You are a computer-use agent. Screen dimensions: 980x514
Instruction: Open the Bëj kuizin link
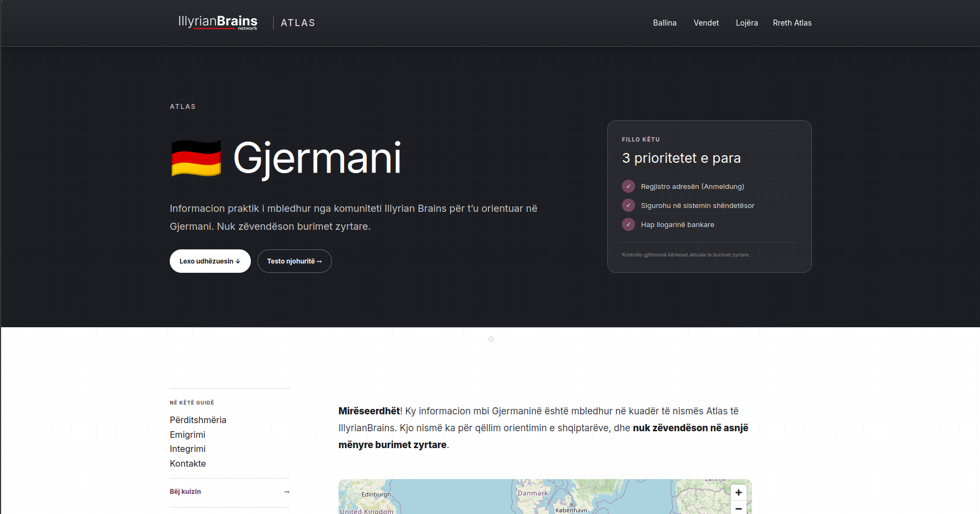pos(186,492)
